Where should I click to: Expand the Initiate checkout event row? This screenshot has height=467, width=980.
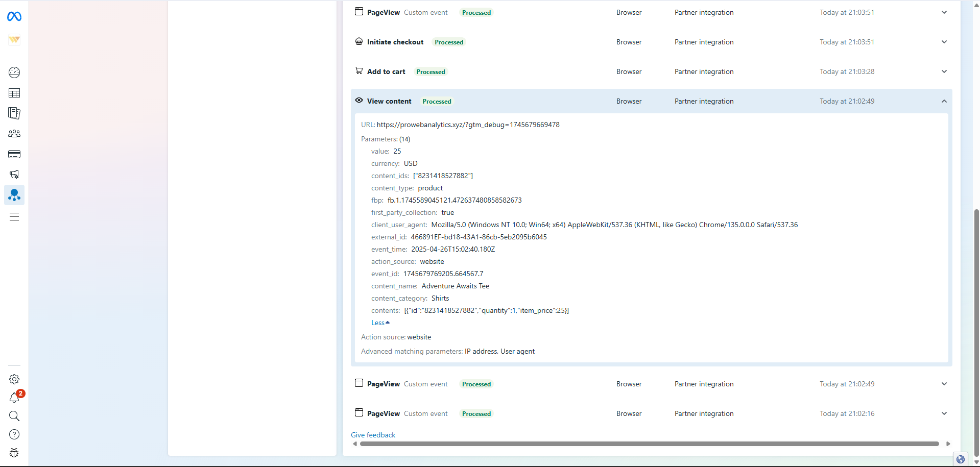point(944,42)
